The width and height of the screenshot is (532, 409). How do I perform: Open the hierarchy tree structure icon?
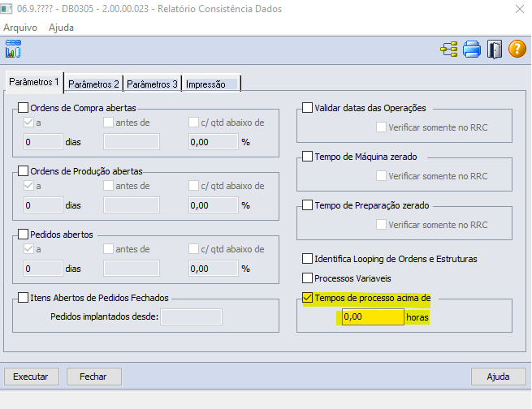click(x=449, y=50)
